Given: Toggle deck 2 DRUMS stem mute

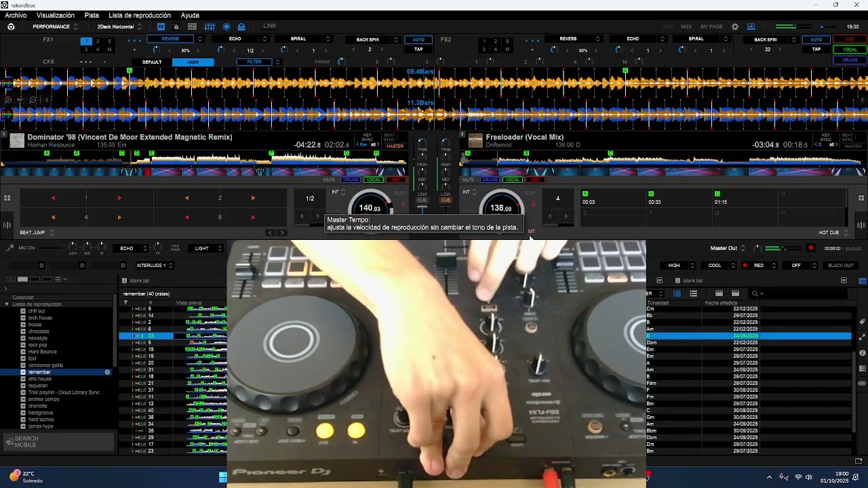Looking at the screenshot, I should pyautogui.click(x=490, y=180).
